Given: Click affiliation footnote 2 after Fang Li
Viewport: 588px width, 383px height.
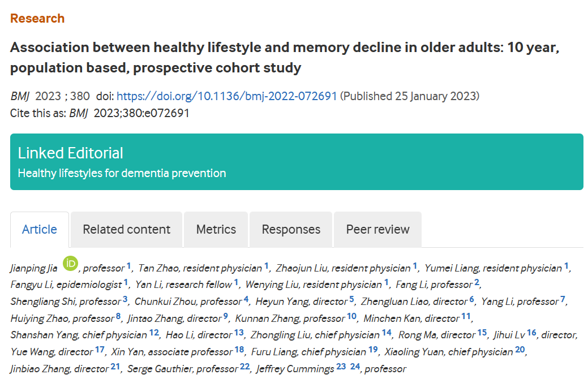Looking at the screenshot, I should (477, 282).
